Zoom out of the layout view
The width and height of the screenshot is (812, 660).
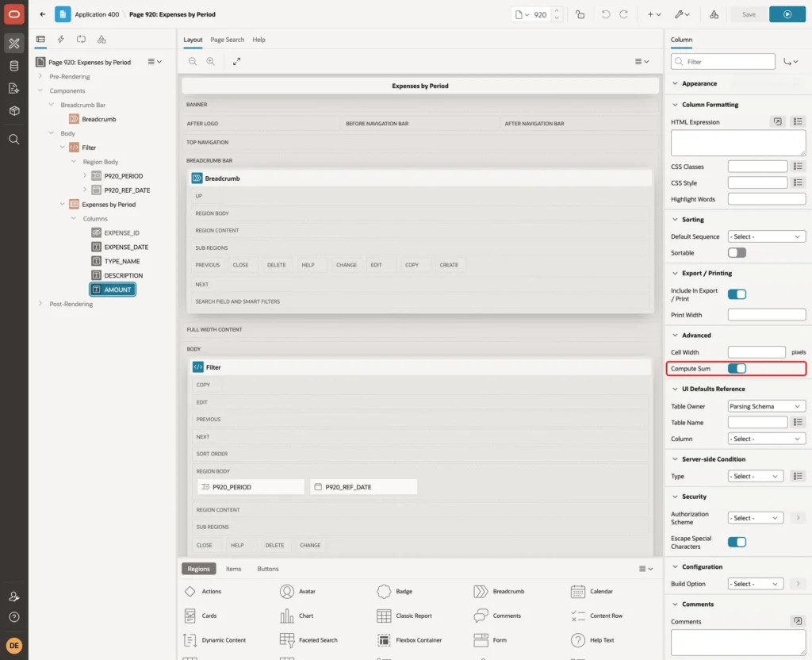pos(193,61)
